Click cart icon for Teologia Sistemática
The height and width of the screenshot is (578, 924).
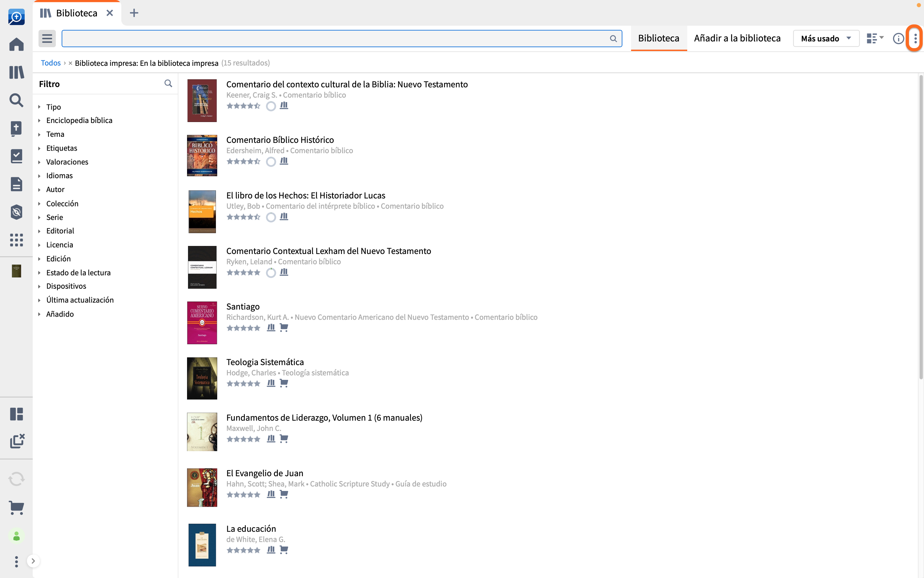(284, 383)
